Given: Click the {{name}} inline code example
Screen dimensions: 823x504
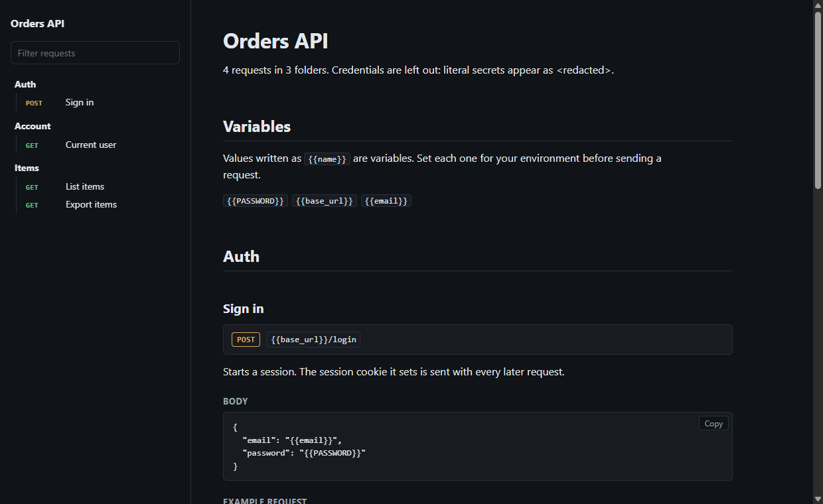Looking at the screenshot, I should click(327, 159).
